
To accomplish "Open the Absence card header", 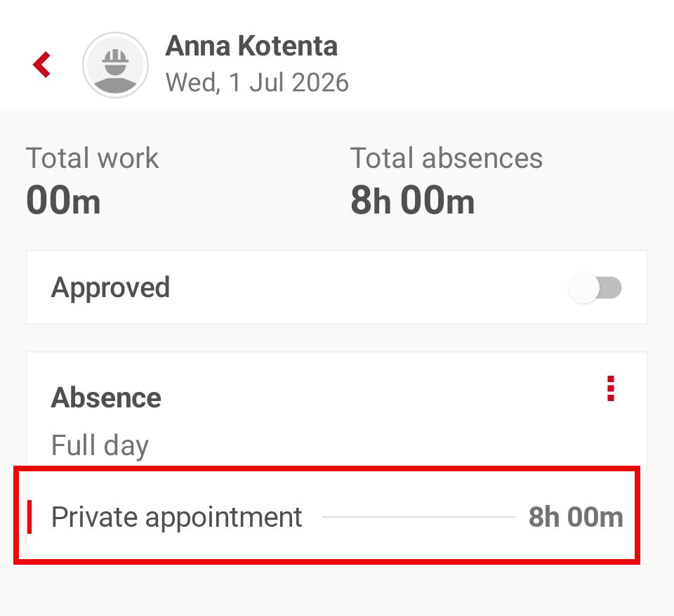I will click(106, 397).
